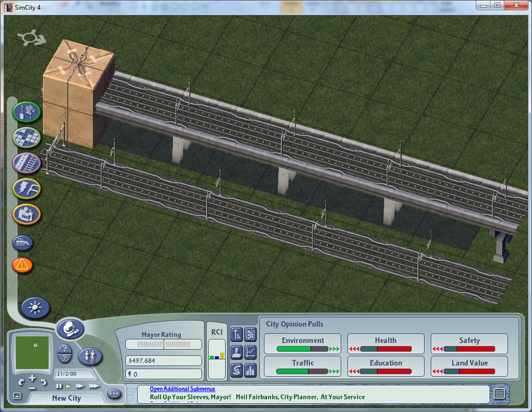Rotate the view with the left curved arrow
The width and height of the screenshot is (532, 412).
[21, 382]
